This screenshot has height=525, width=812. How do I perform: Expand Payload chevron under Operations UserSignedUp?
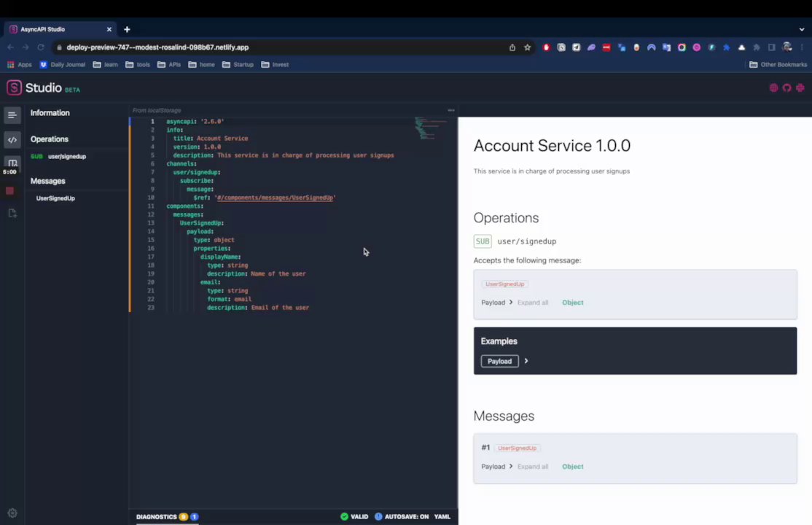(x=511, y=302)
